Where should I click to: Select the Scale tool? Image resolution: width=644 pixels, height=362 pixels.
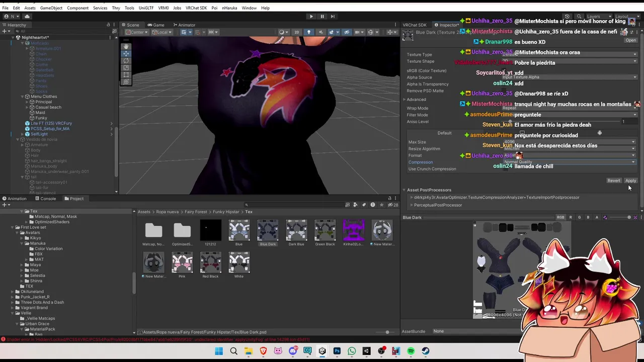[x=126, y=67]
